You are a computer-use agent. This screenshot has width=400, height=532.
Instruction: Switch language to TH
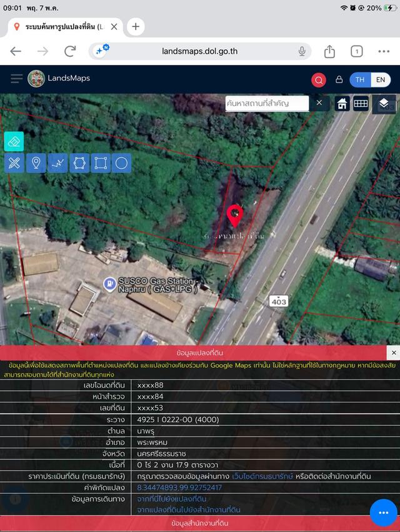coord(360,80)
